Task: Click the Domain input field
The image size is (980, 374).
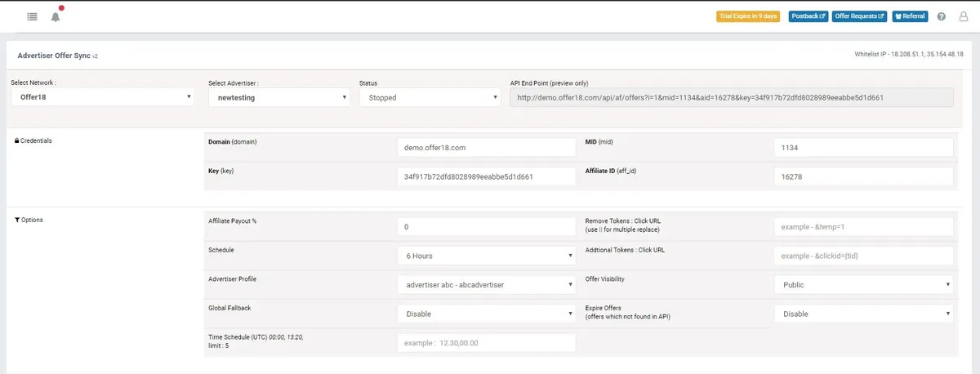Action: 486,148
